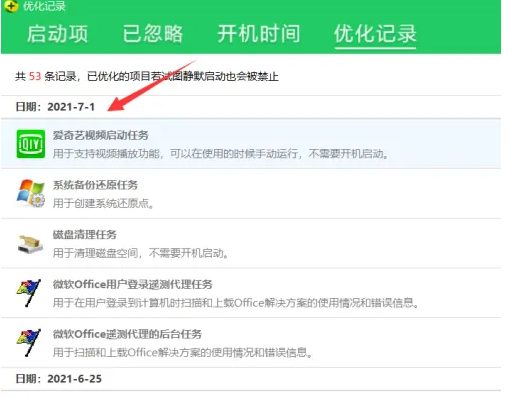Screen dimensions: 520x397
Task: Open the 启动项 tab
Action: click(x=57, y=34)
